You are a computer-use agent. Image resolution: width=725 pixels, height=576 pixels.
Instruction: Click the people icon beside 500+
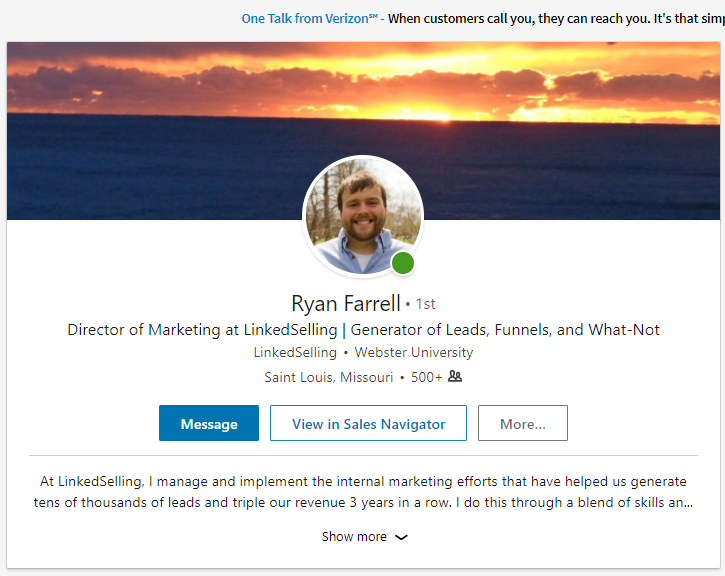[x=455, y=377]
